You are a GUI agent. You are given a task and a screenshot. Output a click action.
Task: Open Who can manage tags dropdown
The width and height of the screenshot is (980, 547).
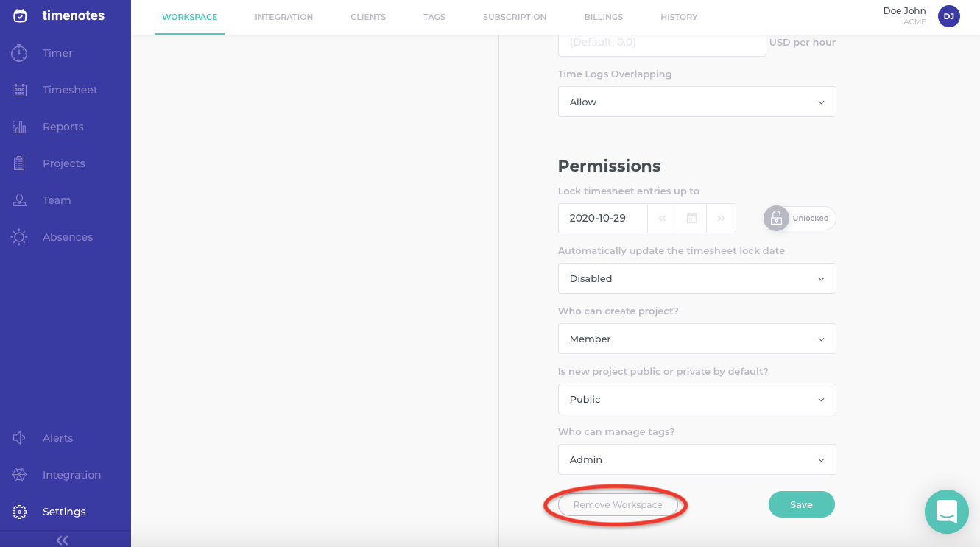697,459
